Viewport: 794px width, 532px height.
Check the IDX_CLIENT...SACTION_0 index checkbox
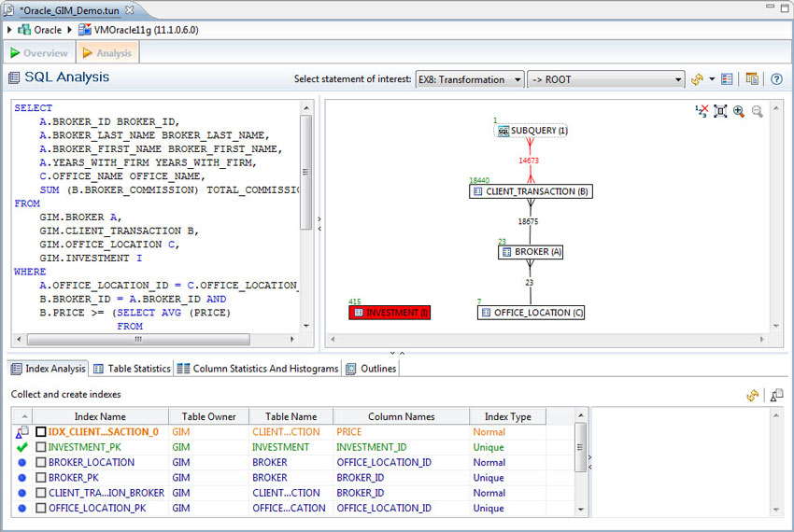(40, 432)
